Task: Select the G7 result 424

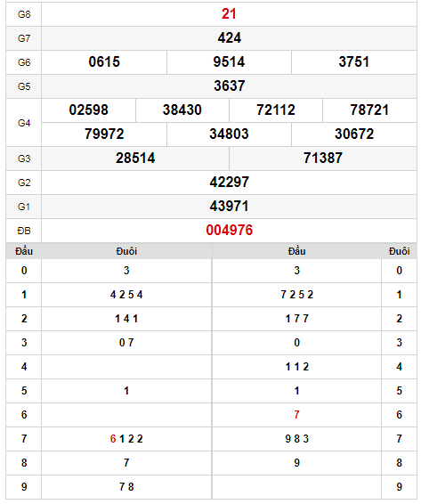Action: 229,38
